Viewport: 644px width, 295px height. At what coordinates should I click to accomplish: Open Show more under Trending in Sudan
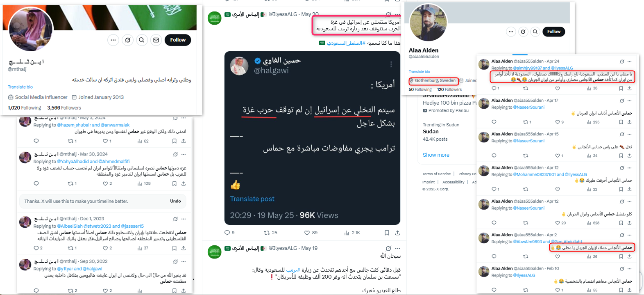[x=436, y=155]
